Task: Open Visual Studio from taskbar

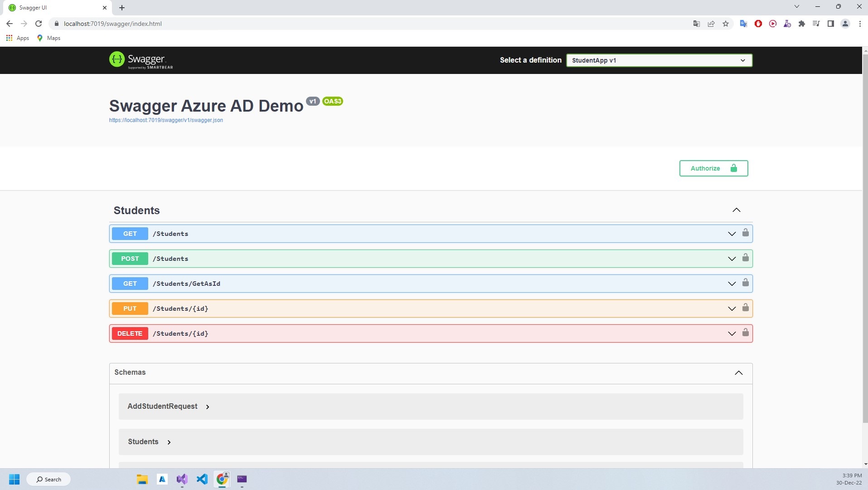Action: [182, 479]
